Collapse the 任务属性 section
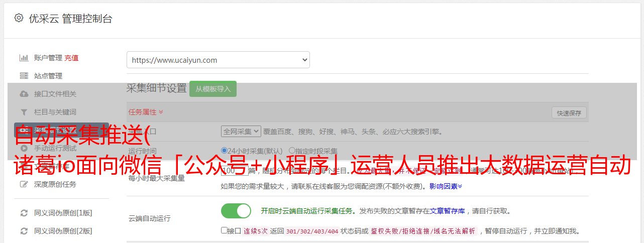This screenshot has width=644, height=243. pos(146,112)
